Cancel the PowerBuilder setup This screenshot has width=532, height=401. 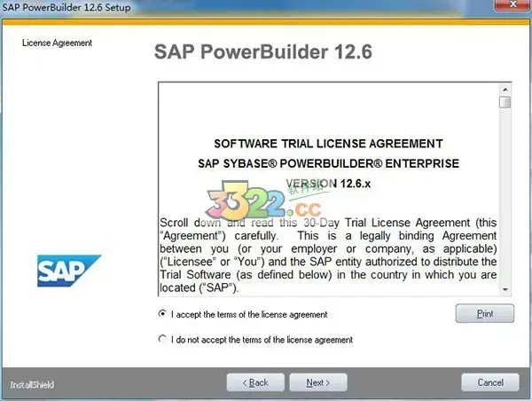click(490, 382)
